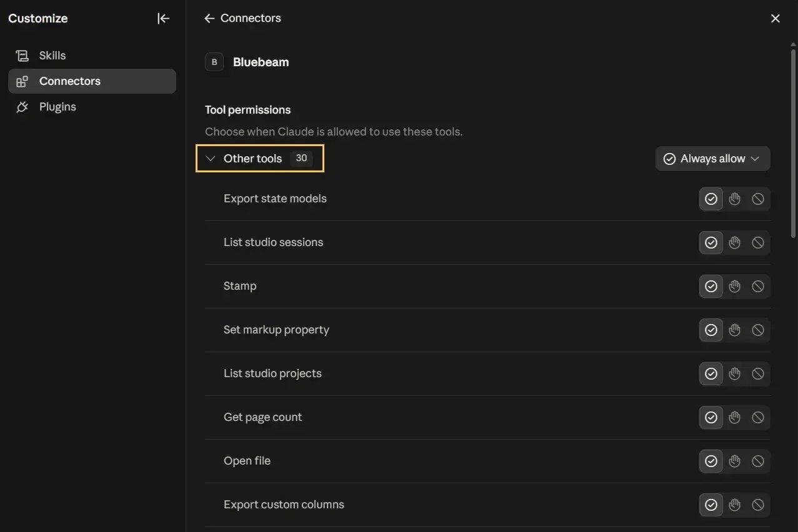
Task: Click the Get page count label
Action: (262, 417)
